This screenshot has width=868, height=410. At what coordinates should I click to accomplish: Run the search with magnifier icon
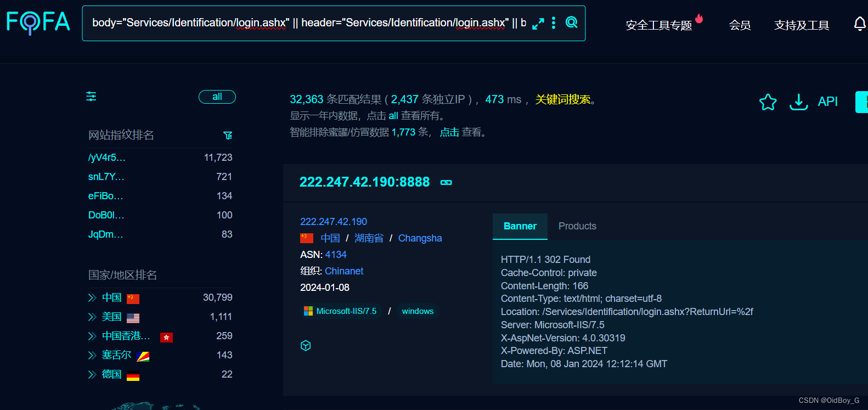point(572,23)
